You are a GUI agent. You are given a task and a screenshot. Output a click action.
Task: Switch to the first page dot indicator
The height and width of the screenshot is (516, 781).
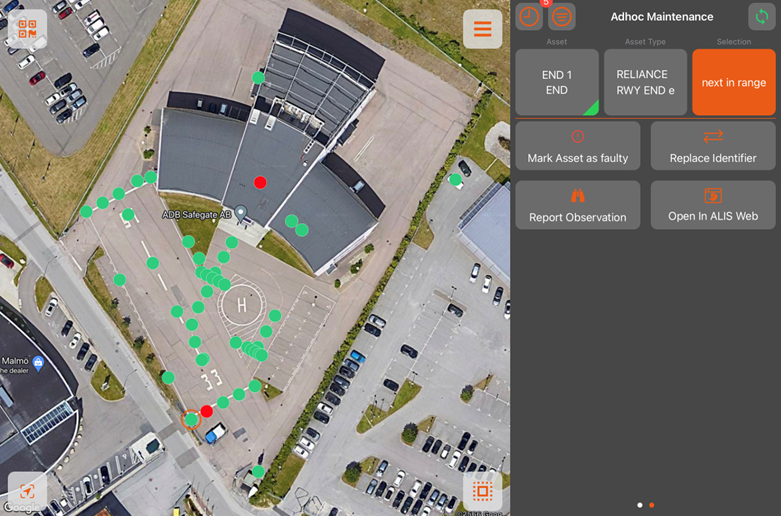(640, 505)
